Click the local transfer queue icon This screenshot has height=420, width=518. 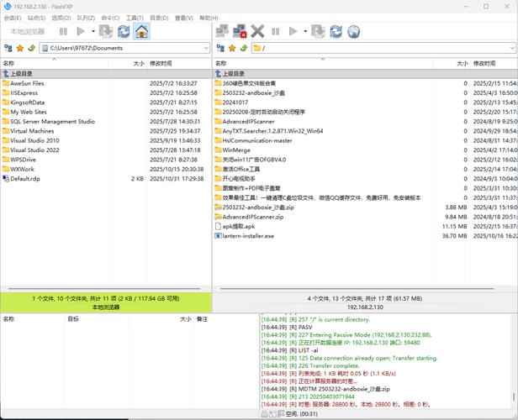(105, 32)
